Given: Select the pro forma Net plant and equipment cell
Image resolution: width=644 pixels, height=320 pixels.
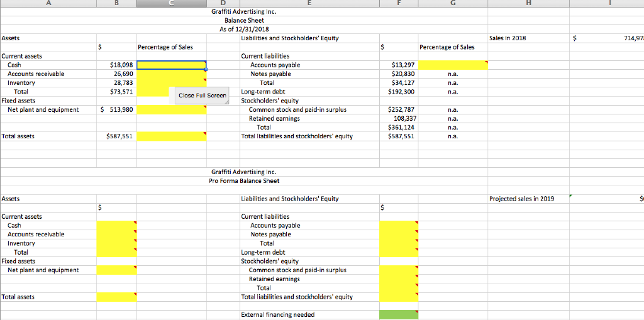Looking at the screenshot, I should coord(116,270).
